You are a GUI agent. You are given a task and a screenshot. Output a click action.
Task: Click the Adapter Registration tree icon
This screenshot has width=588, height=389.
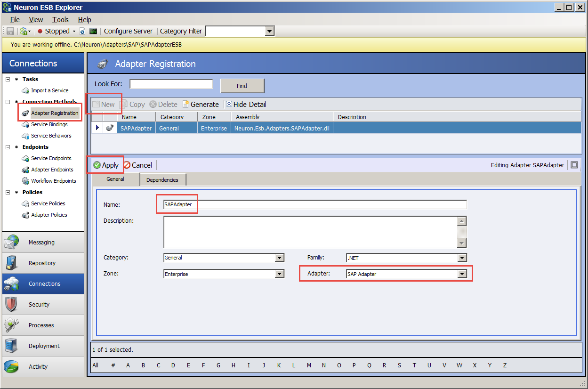[x=25, y=113]
